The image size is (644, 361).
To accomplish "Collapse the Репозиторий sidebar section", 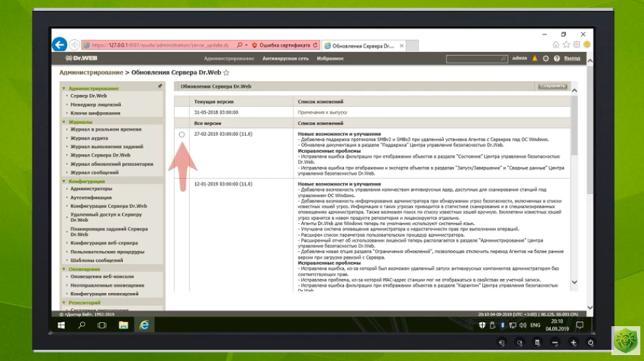I will (64, 302).
